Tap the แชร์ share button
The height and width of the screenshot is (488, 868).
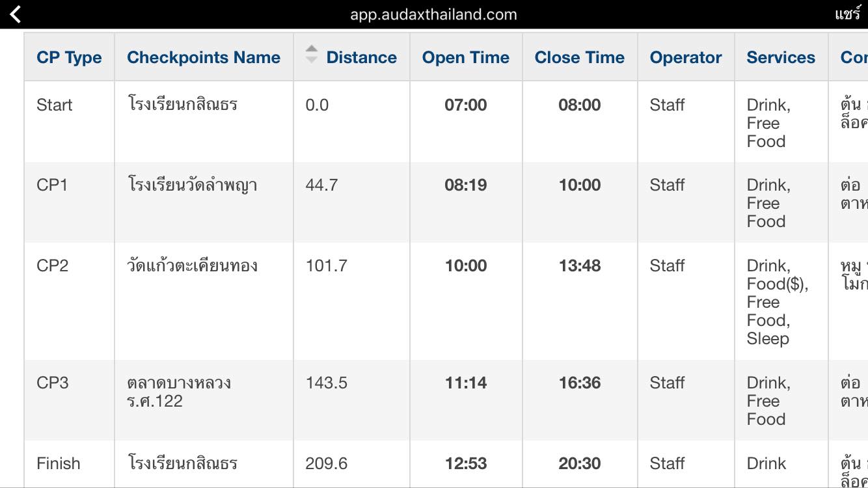(x=848, y=14)
